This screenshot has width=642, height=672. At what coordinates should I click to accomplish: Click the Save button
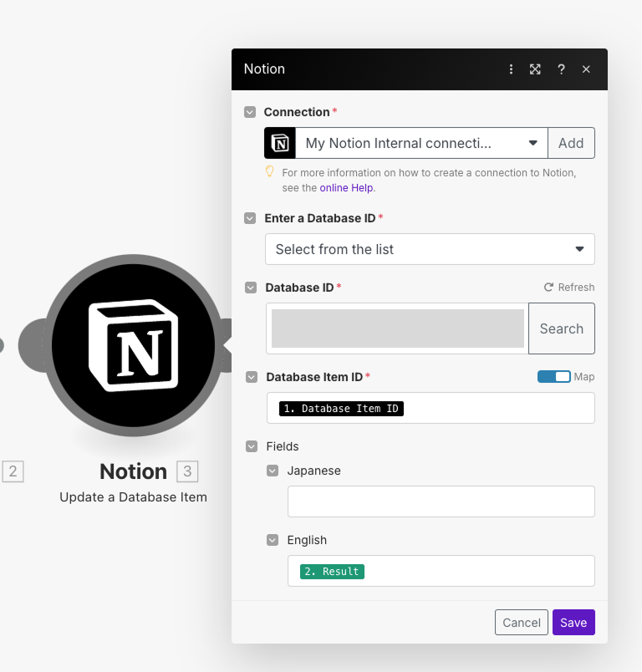point(573,623)
